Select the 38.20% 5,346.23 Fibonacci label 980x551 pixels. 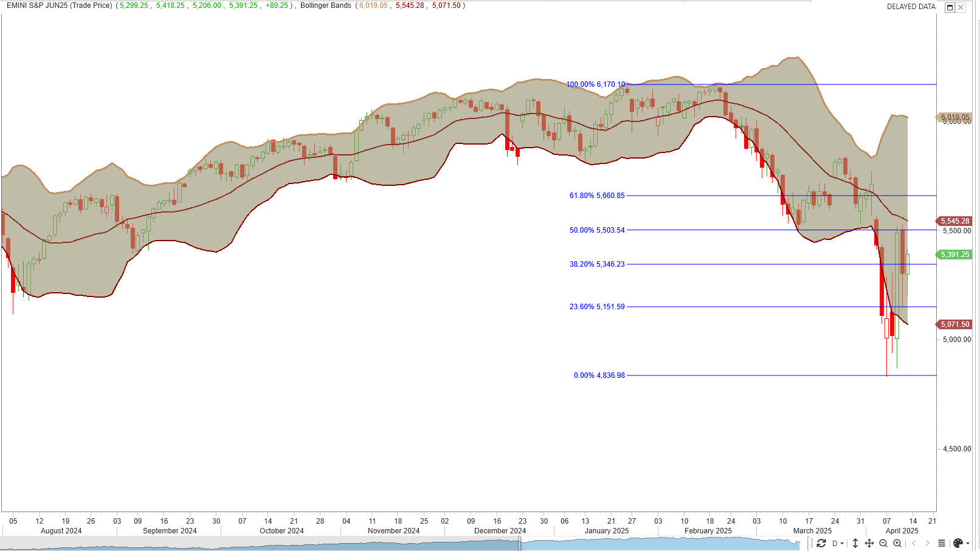pos(597,264)
